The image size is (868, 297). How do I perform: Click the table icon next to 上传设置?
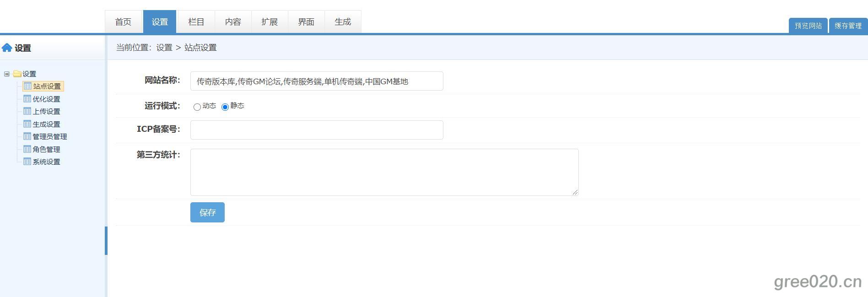27,111
